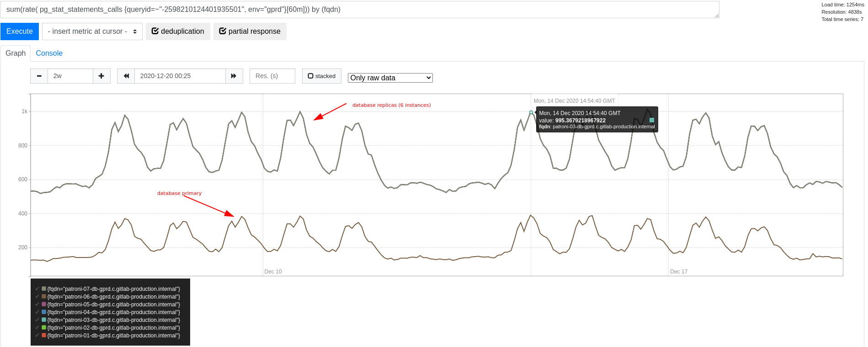
Task: Click the minus button to decrease time range
Action: pyautogui.click(x=39, y=76)
